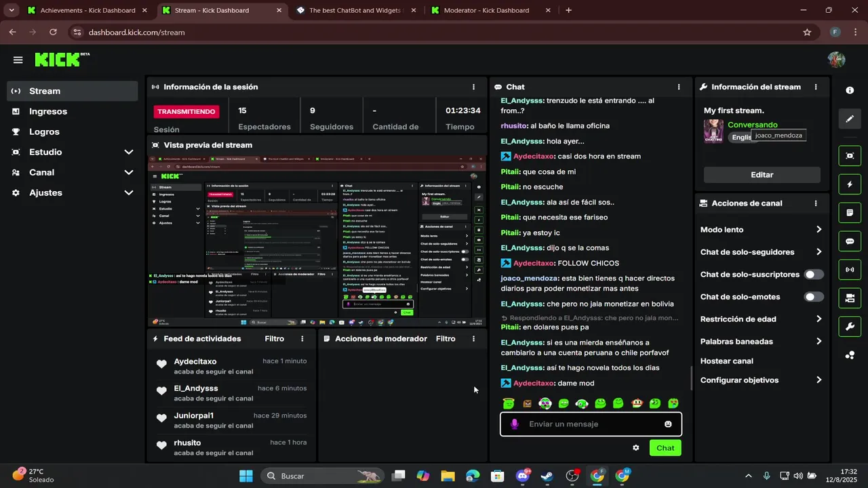Open Filtro in Feed de actividades
868x488 pixels.
pos(275,339)
